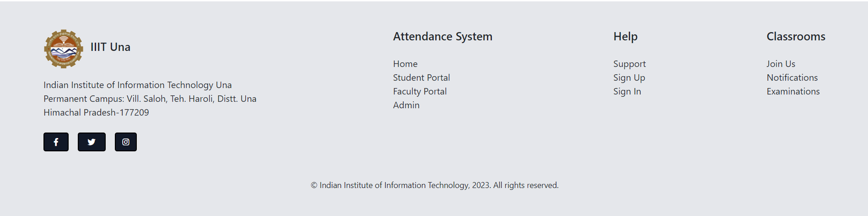The image size is (868, 216).
Task: Click the Attendance System heading
Action: point(443,36)
